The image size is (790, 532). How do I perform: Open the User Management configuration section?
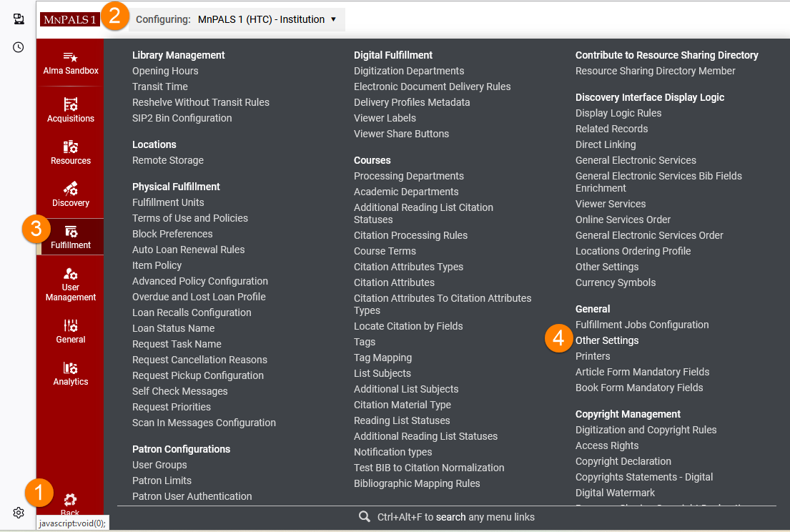71,285
